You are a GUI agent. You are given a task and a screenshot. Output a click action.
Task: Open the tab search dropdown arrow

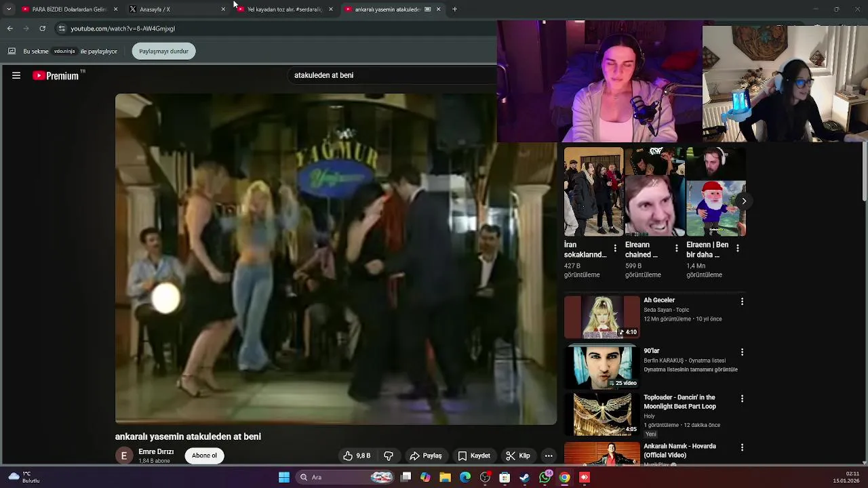(8, 9)
